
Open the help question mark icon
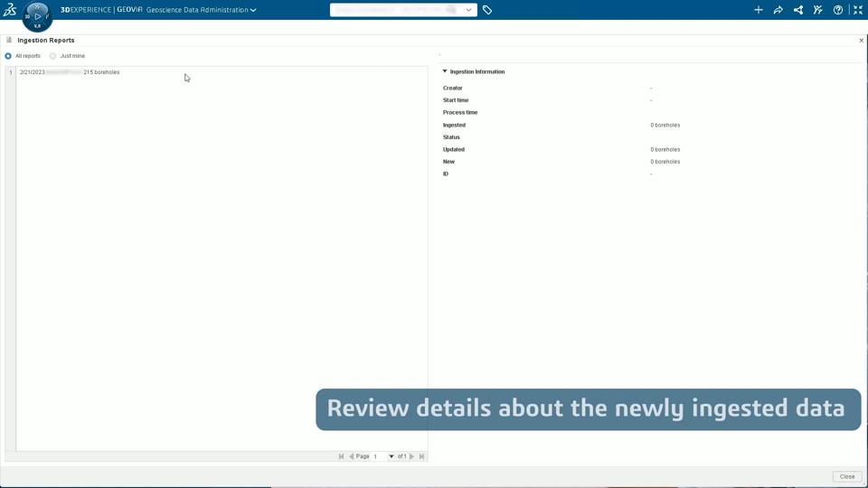838,10
